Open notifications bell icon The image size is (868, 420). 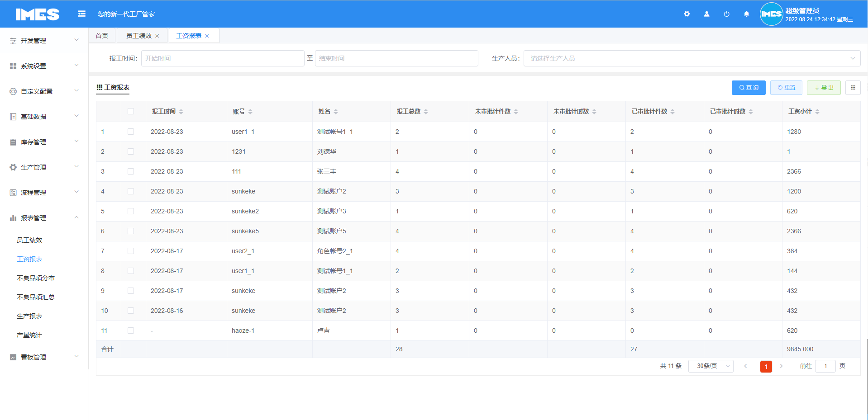click(x=746, y=14)
